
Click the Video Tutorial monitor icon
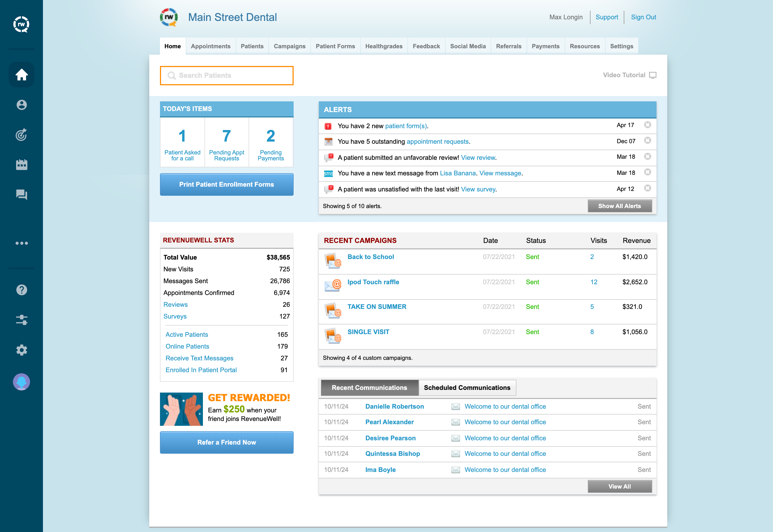coord(652,75)
